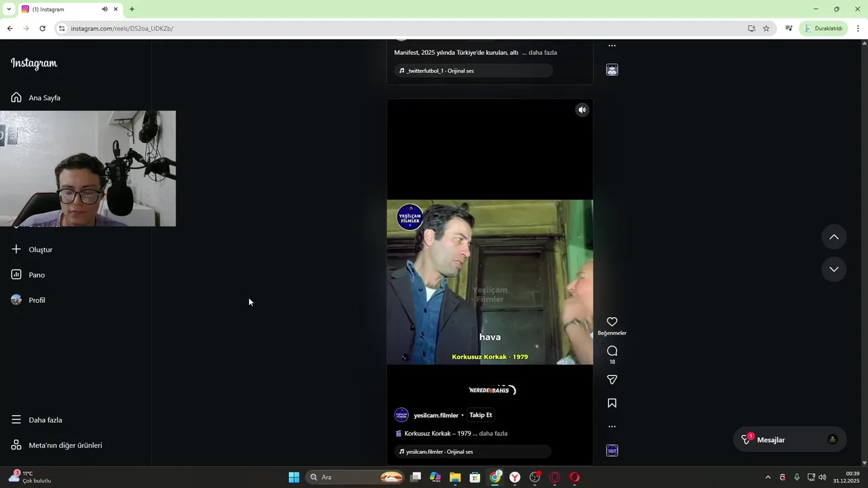Install app icon in address bar
Screen dimensions: 868x488
751,28
